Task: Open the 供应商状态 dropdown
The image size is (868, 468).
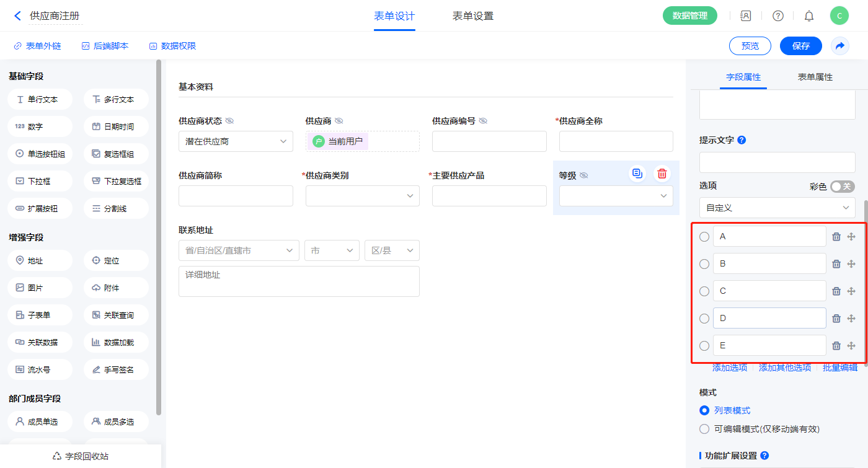Action: 236,141
